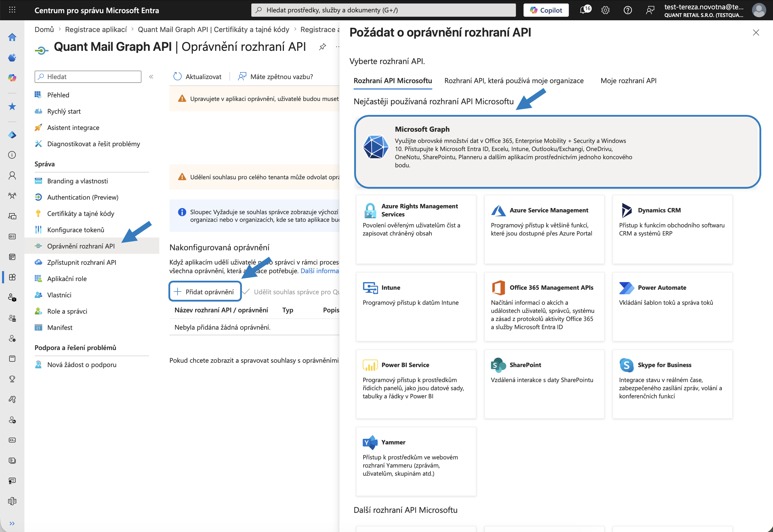Collapse the resource menu with double chevron
Screen dimensions: 773x532
pos(151,77)
